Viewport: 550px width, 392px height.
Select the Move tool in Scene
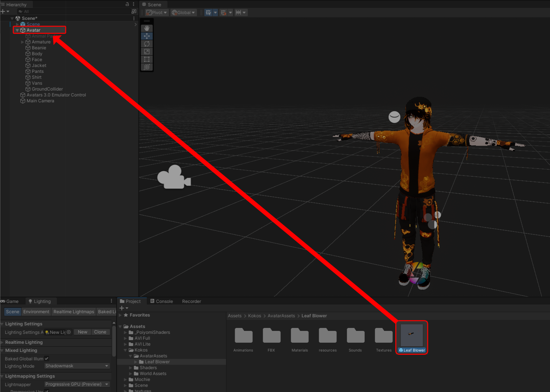147,36
